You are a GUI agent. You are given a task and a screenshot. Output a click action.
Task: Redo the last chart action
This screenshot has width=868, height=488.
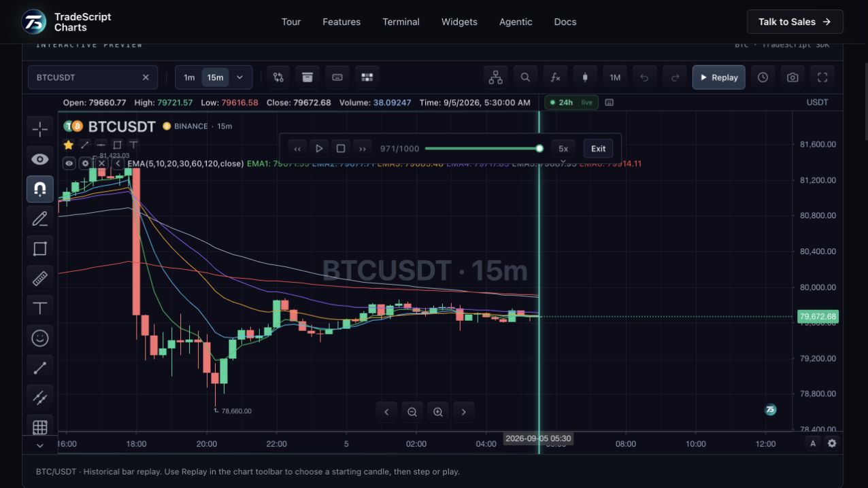click(x=675, y=77)
